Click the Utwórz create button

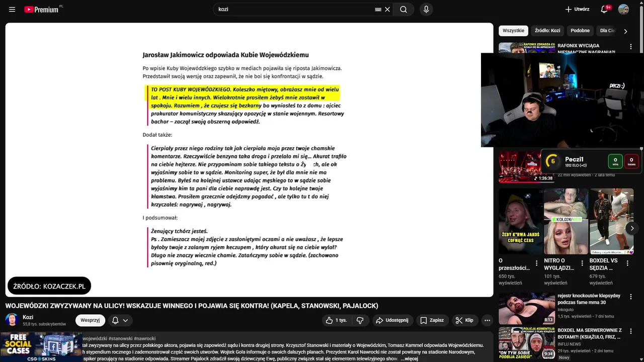[x=577, y=10]
